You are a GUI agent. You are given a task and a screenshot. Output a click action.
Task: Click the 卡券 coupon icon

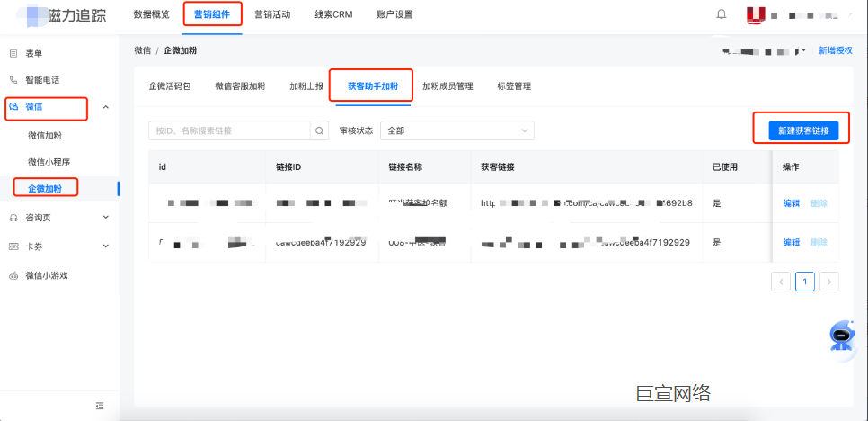point(13,246)
